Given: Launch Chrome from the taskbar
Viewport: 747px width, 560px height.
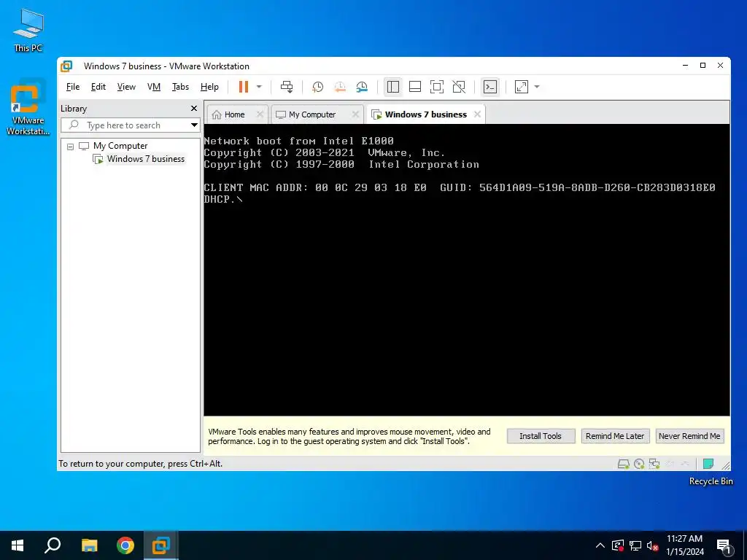Looking at the screenshot, I should (125, 545).
